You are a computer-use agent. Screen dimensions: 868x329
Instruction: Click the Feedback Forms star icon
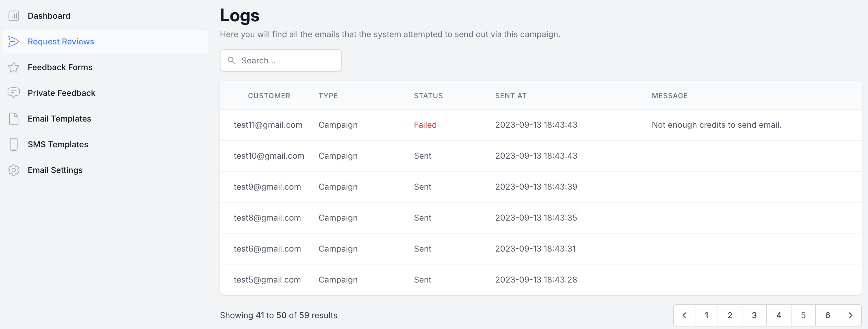click(13, 67)
